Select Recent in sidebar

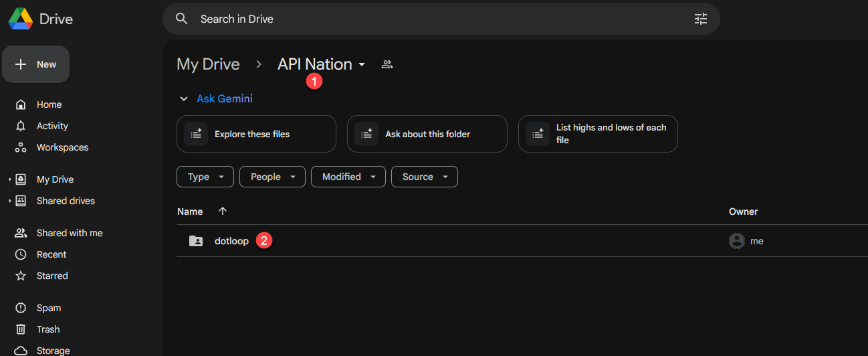coord(51,254)
